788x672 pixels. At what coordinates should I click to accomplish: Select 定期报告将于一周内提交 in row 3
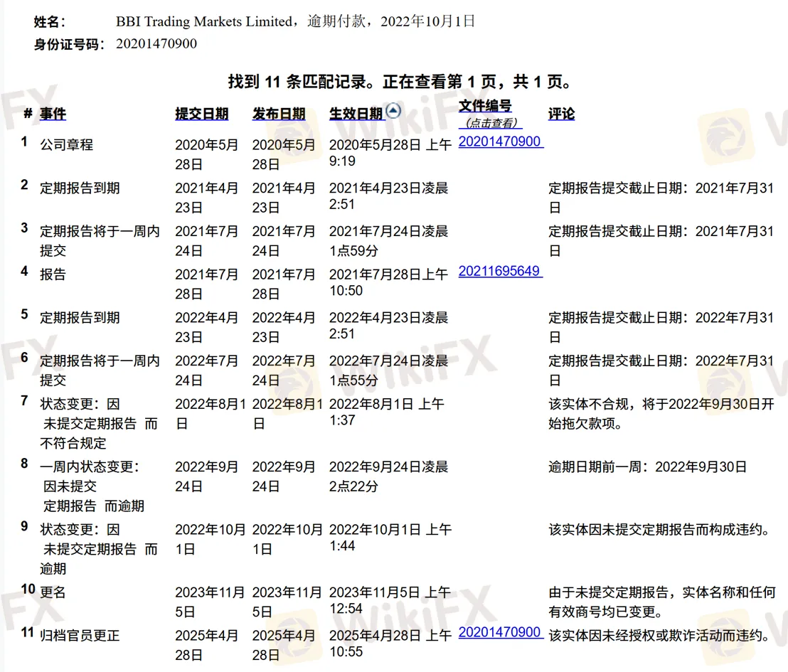tap(100, 241)
